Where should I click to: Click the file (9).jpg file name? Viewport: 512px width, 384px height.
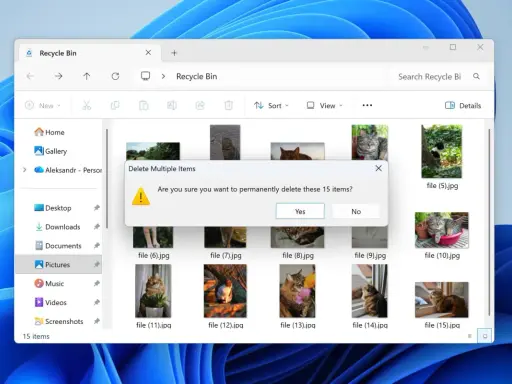pyautogui.click(x=370, y=255)
